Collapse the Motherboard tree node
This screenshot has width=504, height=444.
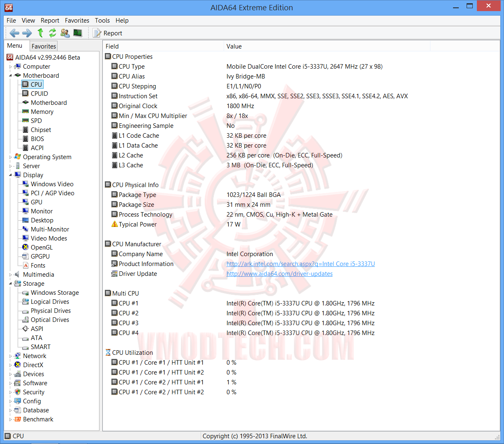tap(11, 76)
